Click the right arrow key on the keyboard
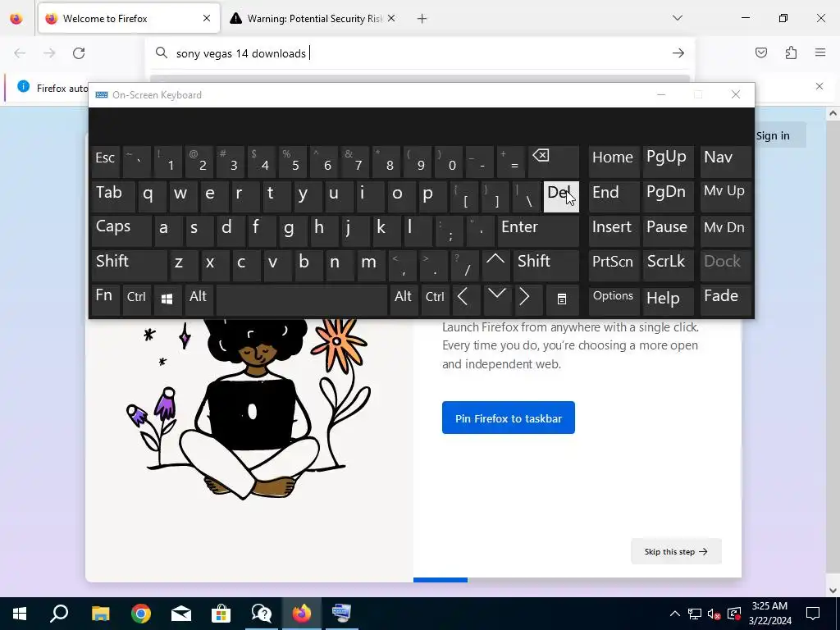Image resolution: width=840 pixels, height=630 pixels. (x=527, y=299)
